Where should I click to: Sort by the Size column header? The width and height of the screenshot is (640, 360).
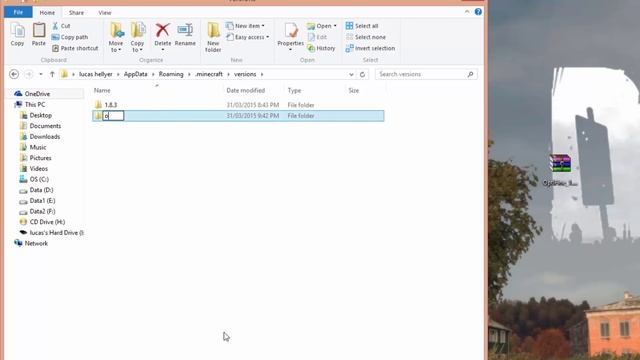pyautogui.click(x=353, y=90)
